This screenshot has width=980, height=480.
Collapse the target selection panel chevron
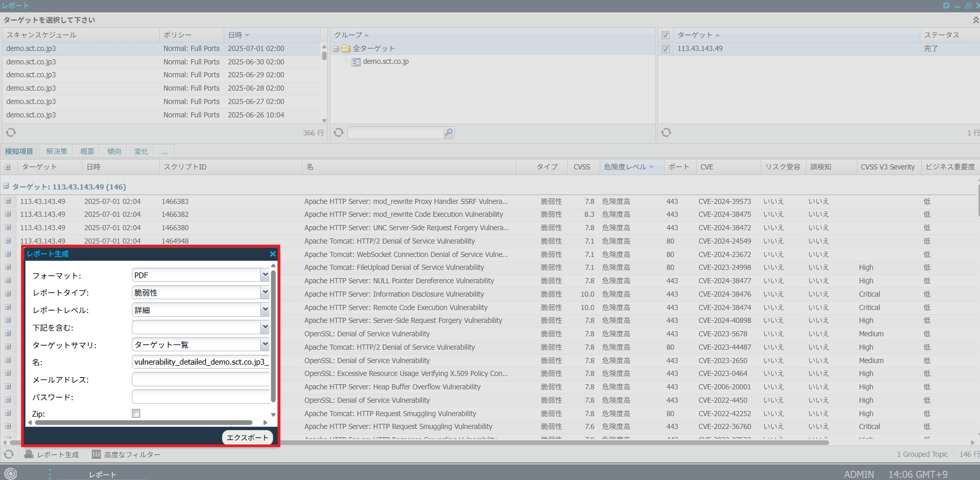(x=975, y=20)
